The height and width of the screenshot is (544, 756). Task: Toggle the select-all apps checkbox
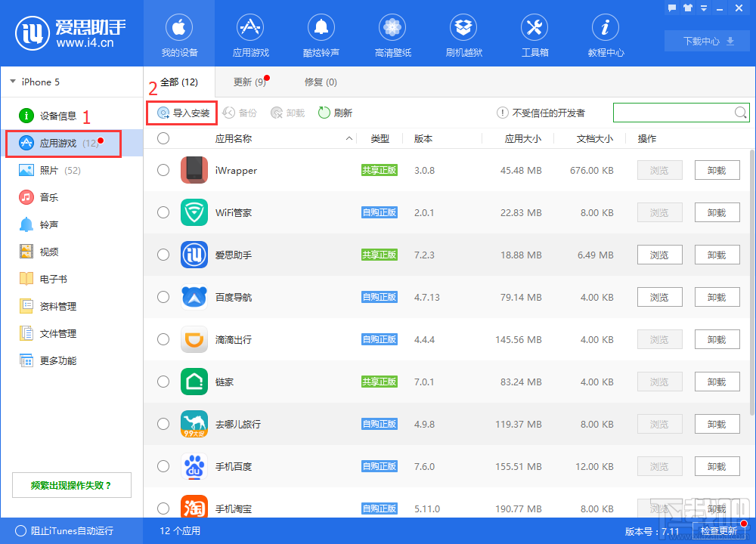point(163,138)
